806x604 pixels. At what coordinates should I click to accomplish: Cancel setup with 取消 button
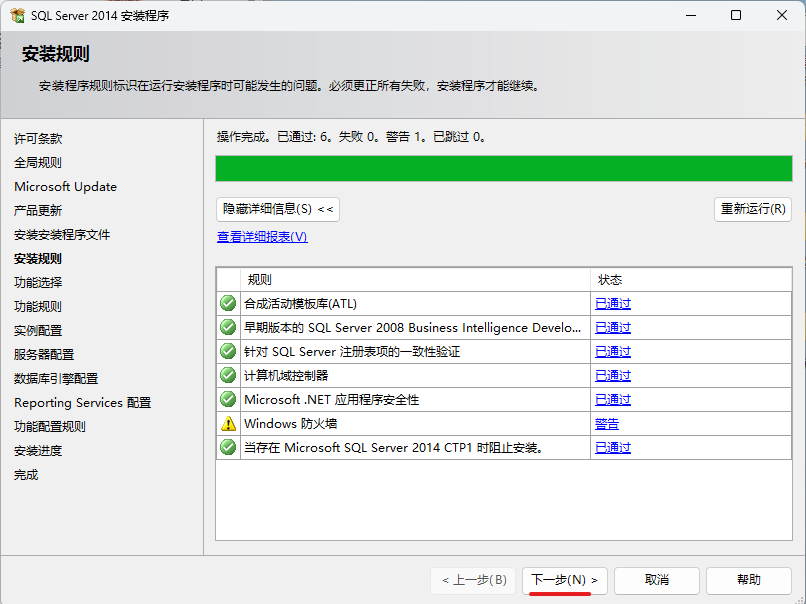[656, 580]
